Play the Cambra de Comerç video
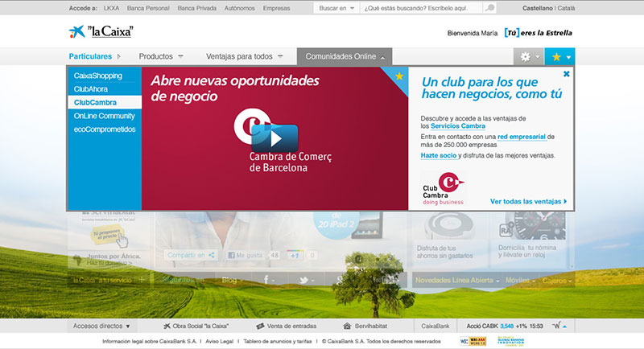Image resolution: width=644 pixels, height=349 pixels. click(x=275, y=138)
